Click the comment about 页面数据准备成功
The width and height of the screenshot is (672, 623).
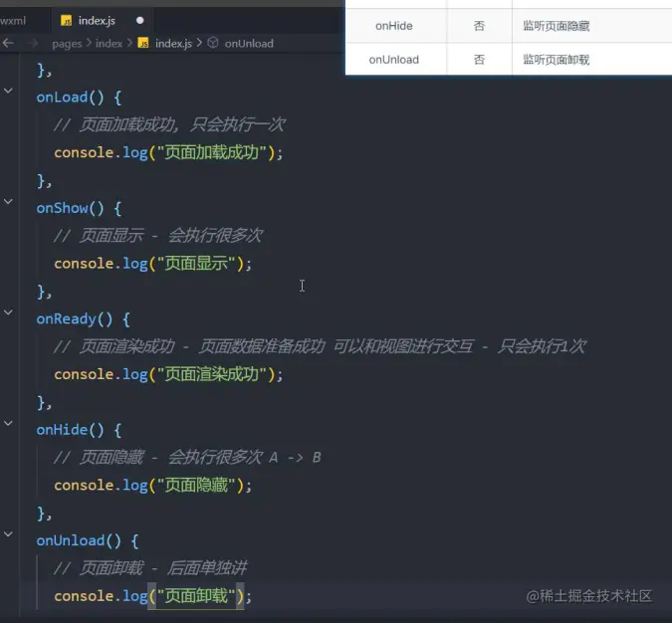tap(320, 346)
